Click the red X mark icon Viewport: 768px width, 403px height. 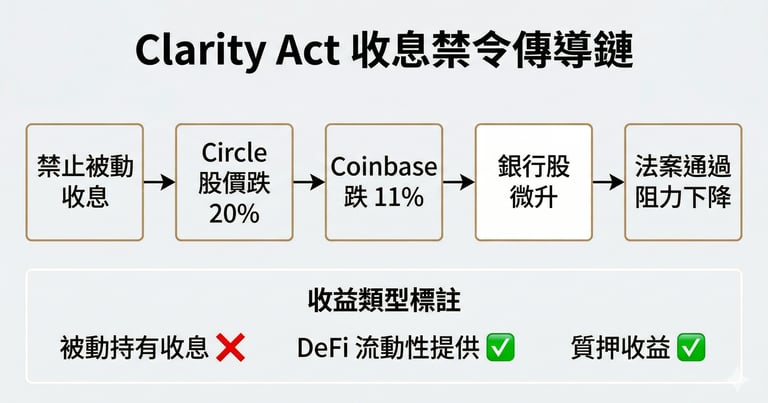click(230, 347)
